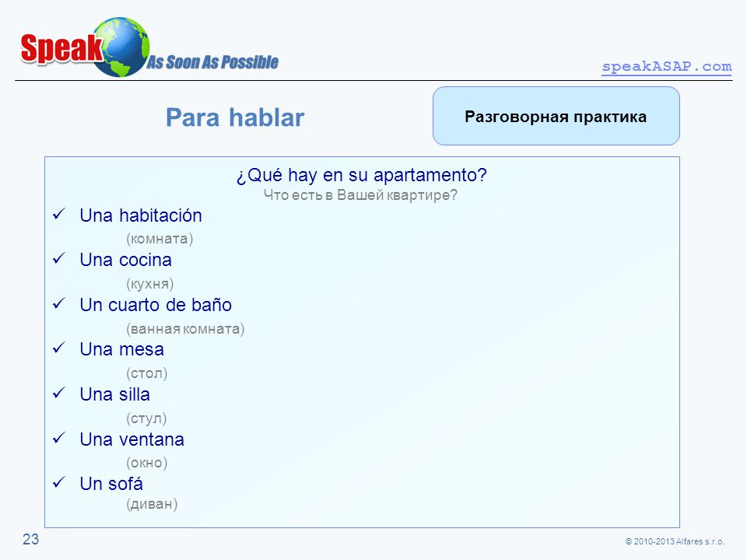This screenshot has height=560, width=747.
Task: Click the 'As Soon As Possible' logo text
Action: [x=212, y=62]
